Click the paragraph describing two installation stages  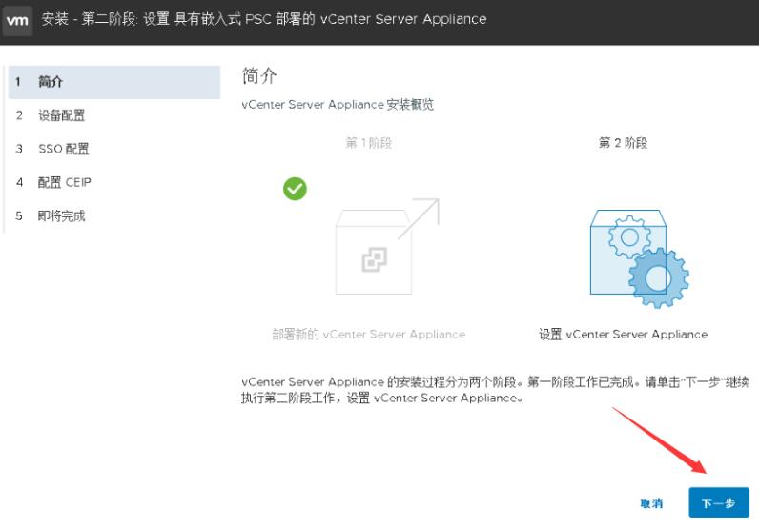click(495, 390)
